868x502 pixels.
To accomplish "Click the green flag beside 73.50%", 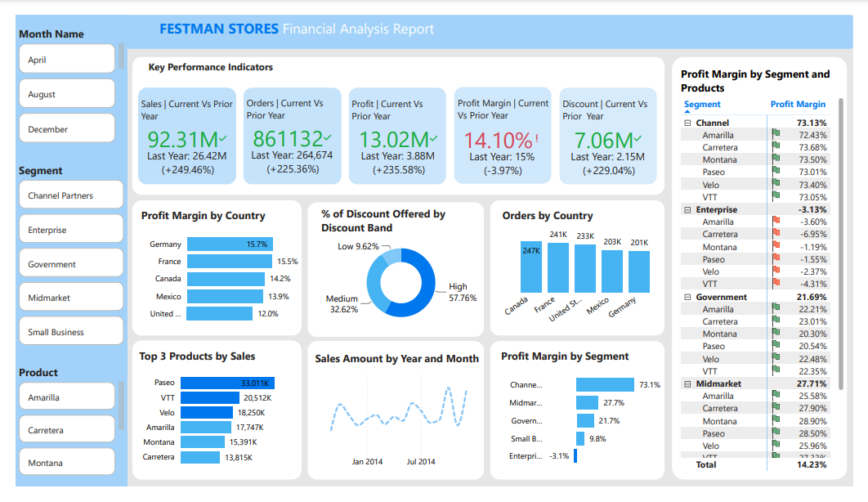I will coord(776,159).
